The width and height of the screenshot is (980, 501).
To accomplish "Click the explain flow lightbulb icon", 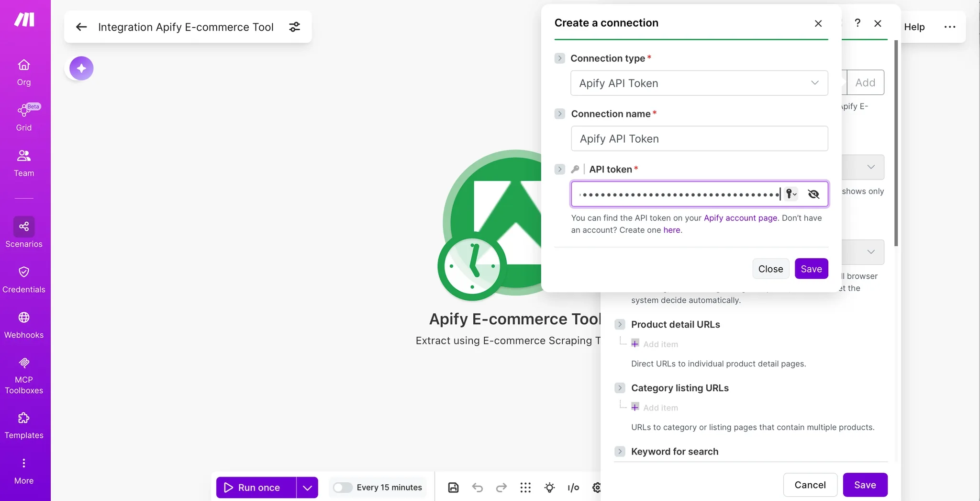I will 549,488.
